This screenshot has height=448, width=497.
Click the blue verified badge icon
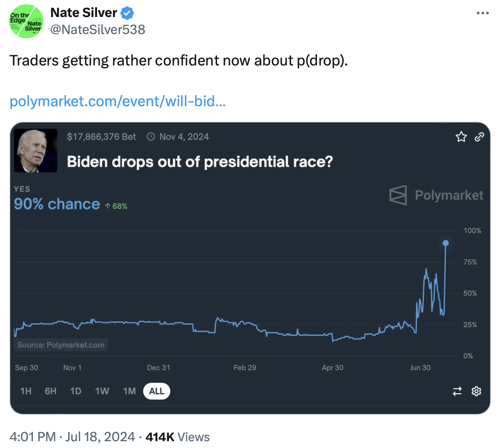pyautogui.click(x=127, y=13)
